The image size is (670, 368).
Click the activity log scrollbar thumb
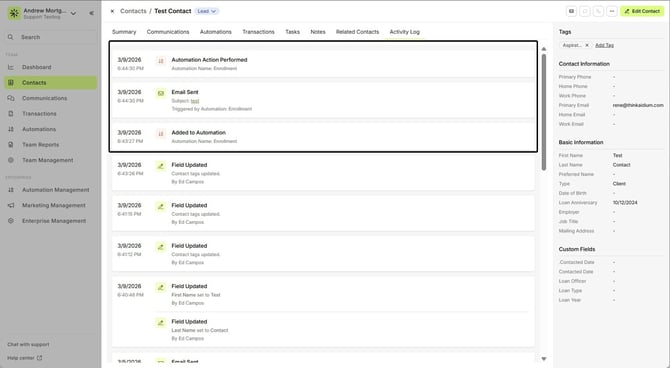pyautogui.click(x=544, y=112)
